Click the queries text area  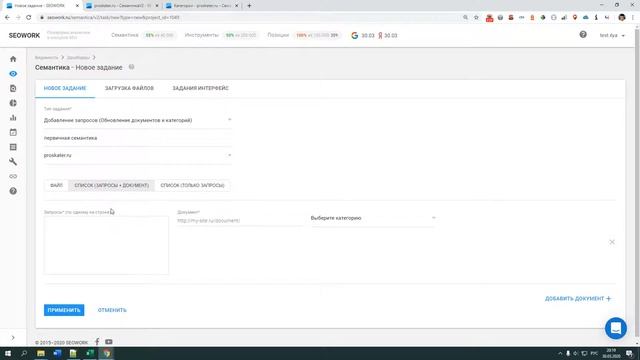[106, 245]
